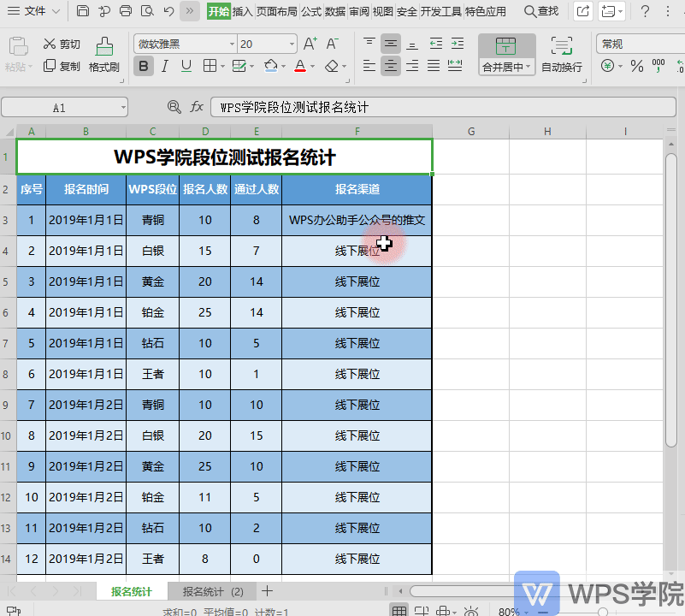Click the 剪切 cut button

(62, 44)
